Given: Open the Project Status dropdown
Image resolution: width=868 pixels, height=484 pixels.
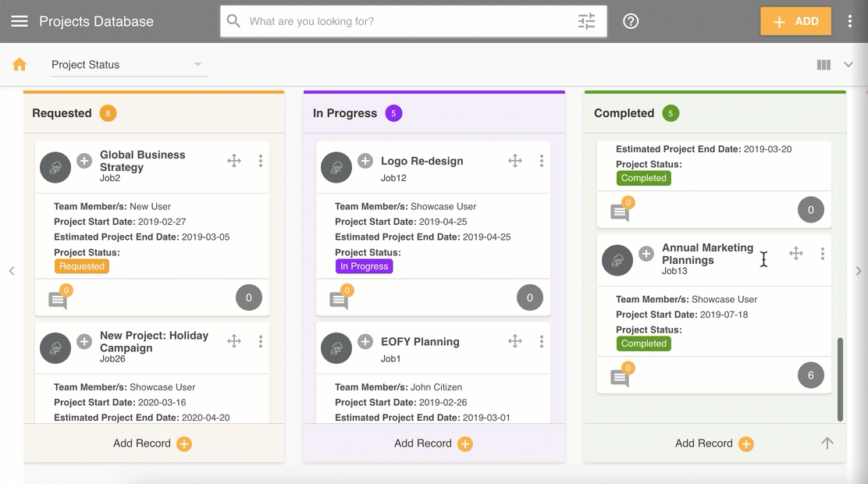Looking at the screenshot, I should tap(129, 65).
